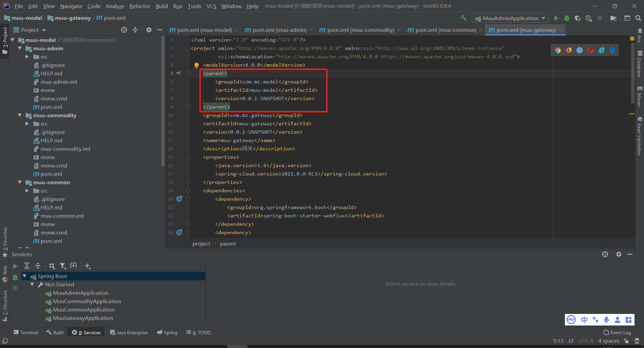644x348 pixels.
Task: Click the parent breadcrumb below the editor
Action: tap(228, 244)
